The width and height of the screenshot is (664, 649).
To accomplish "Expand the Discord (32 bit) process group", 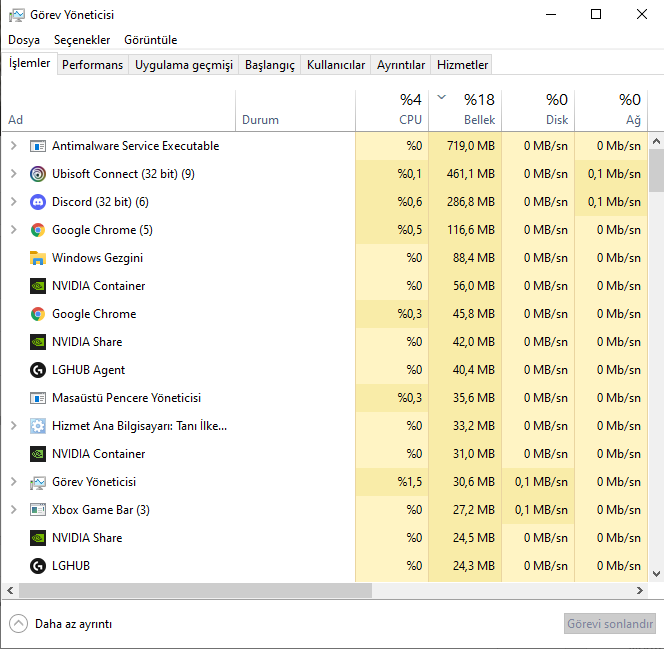I will click(x=14, y=202).
